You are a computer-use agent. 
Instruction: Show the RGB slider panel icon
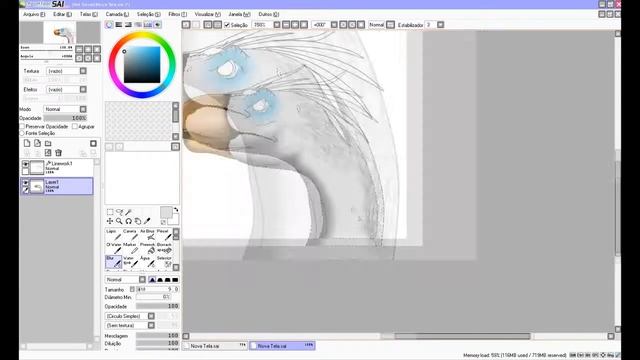pos(119,25)
